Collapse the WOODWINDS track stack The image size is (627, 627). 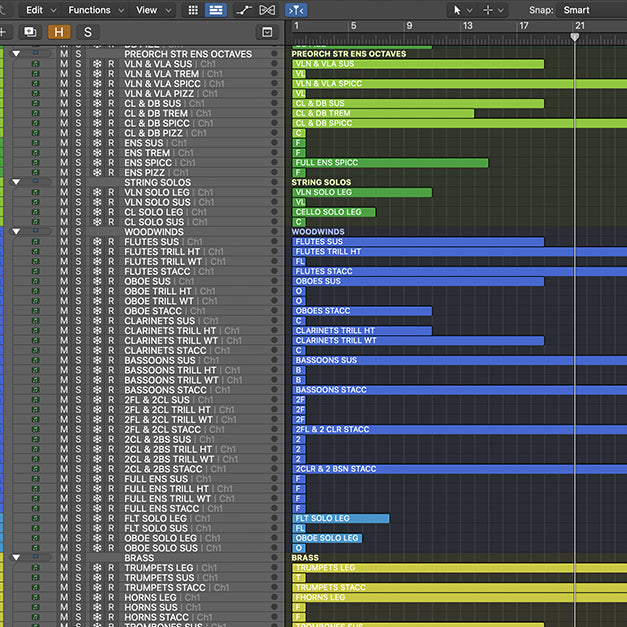(15, 232)
